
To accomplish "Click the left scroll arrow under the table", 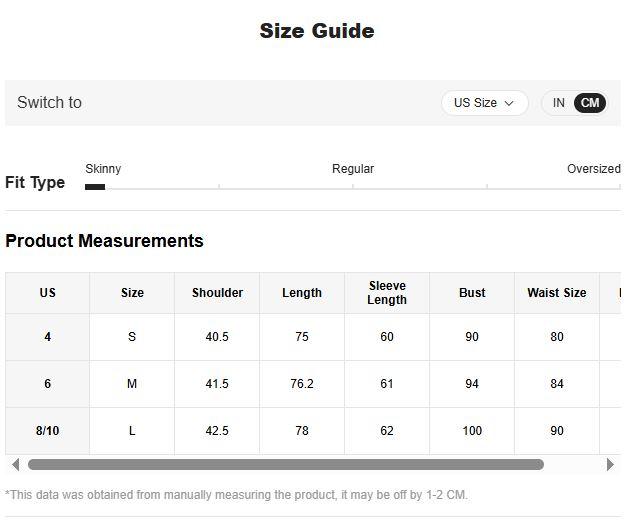I will pyautogui.click(x=15, y=464).
